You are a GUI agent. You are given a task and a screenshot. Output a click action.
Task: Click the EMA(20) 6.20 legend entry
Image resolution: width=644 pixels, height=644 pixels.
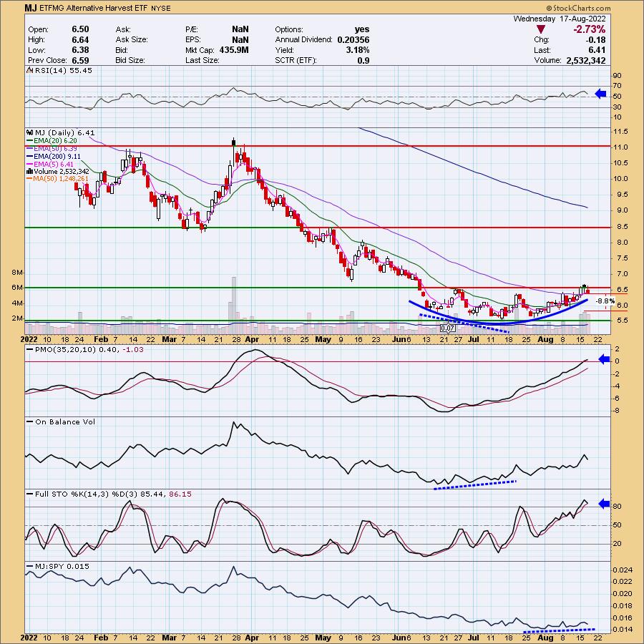(x=55, y=140)
